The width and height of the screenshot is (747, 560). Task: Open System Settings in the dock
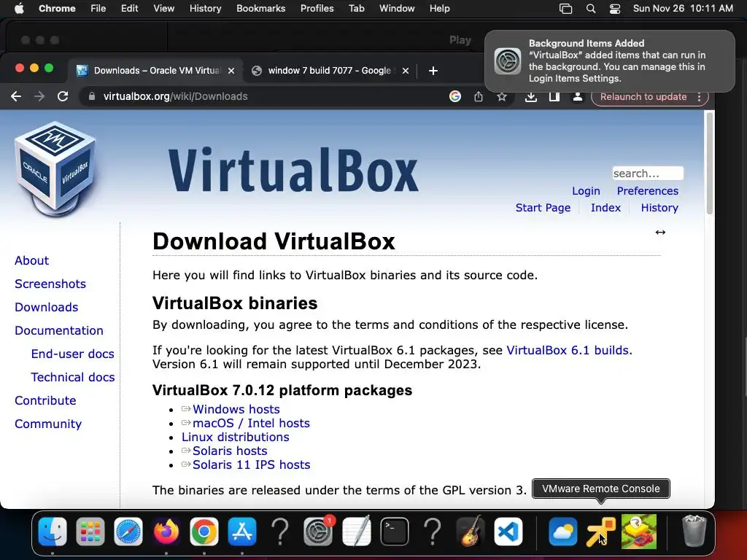318,532
